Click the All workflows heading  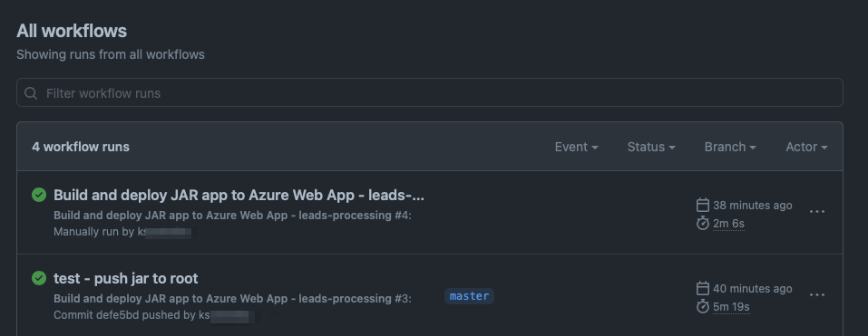point(72,31)
